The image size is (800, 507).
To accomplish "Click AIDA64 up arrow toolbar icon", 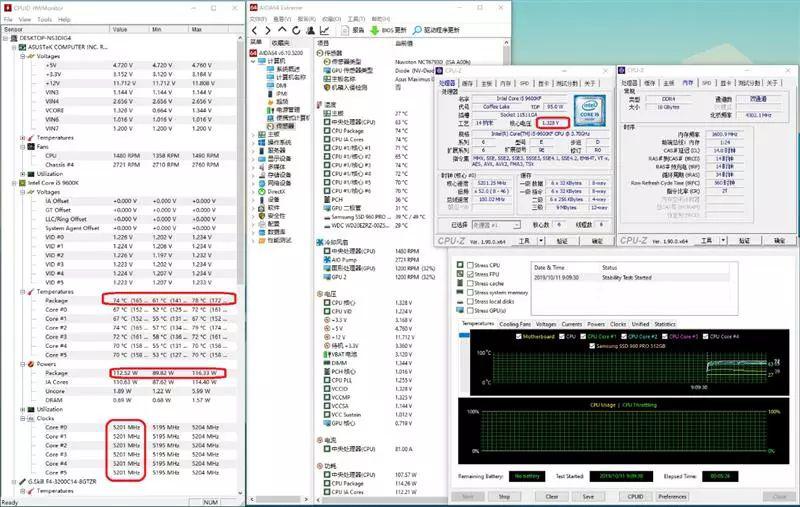I will [282, 30].
